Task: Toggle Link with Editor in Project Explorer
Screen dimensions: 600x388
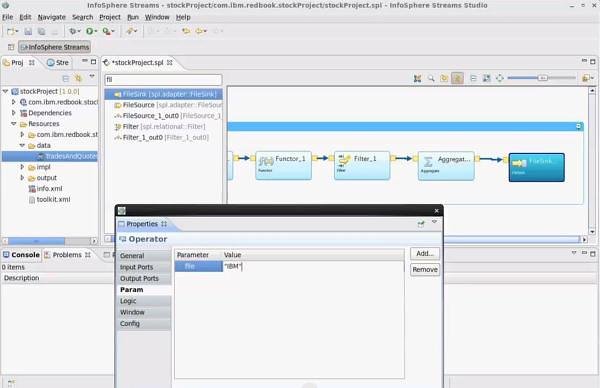Action: 78,78
